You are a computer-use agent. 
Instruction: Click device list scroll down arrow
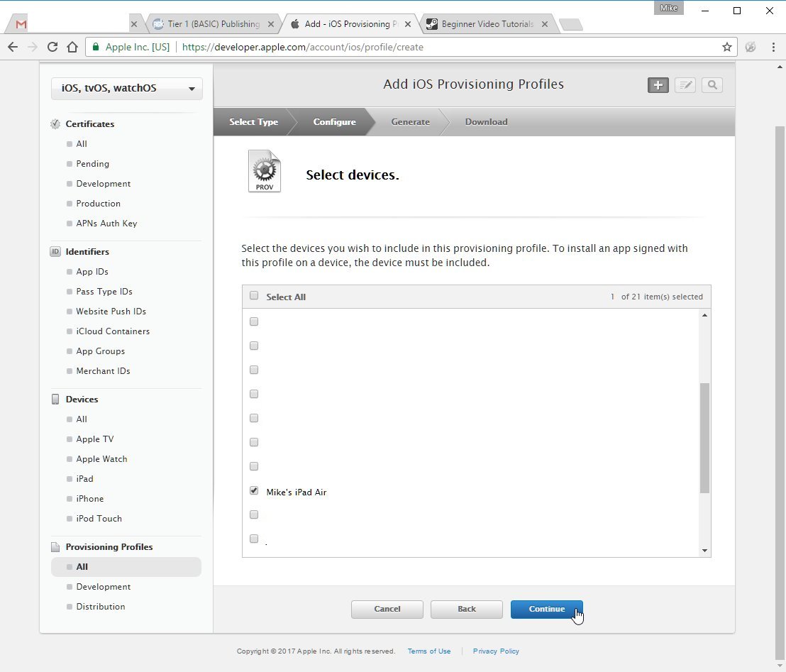[705, 551]
